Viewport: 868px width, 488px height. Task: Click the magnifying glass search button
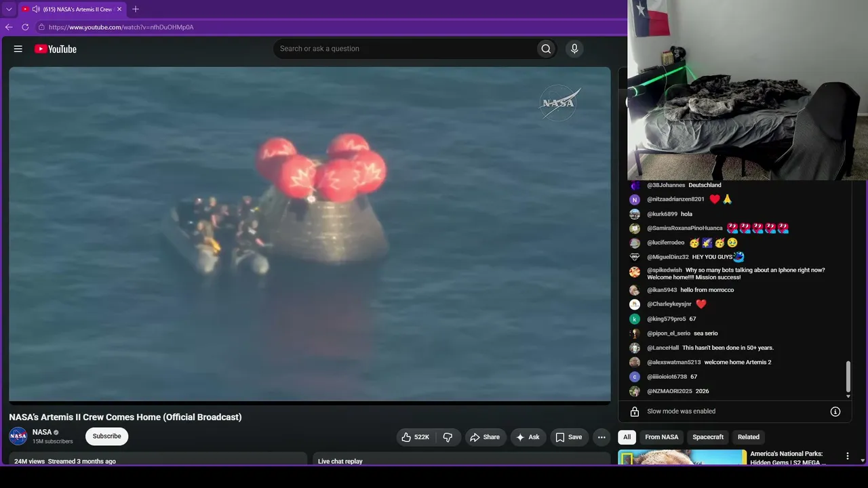[x=546, y=49]
